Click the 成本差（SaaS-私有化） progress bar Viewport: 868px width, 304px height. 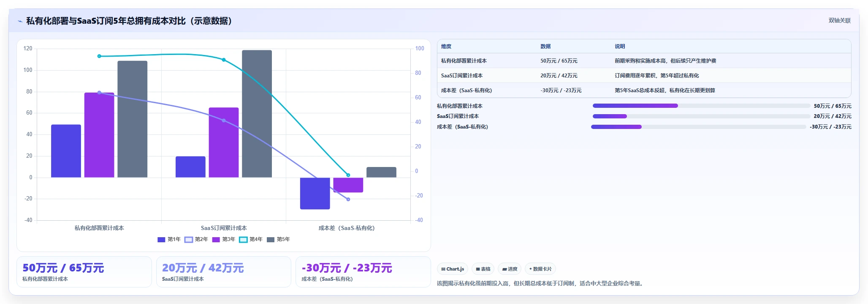699,127
